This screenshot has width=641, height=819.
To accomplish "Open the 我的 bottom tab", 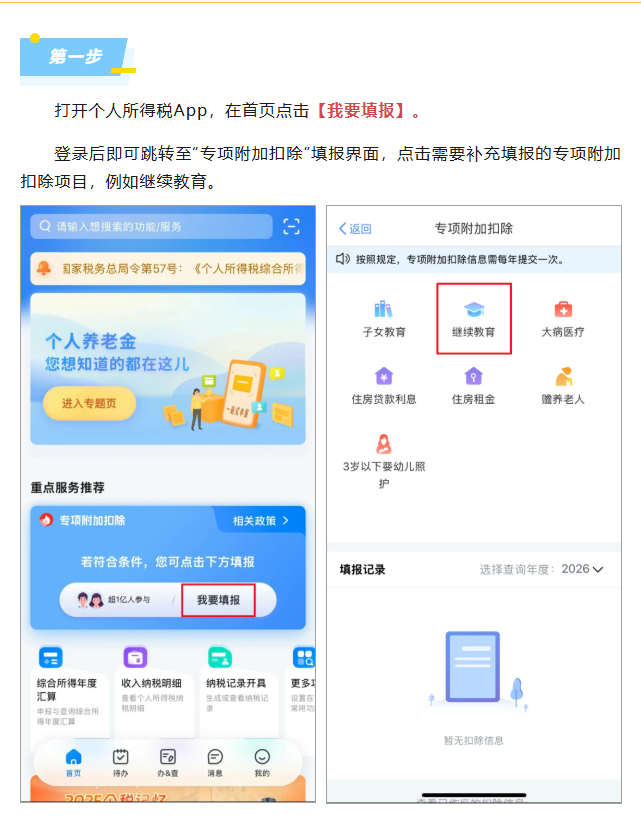I will [262, 763].
